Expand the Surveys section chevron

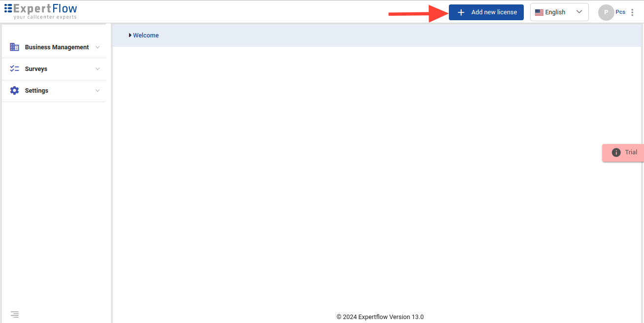[98, 69]
